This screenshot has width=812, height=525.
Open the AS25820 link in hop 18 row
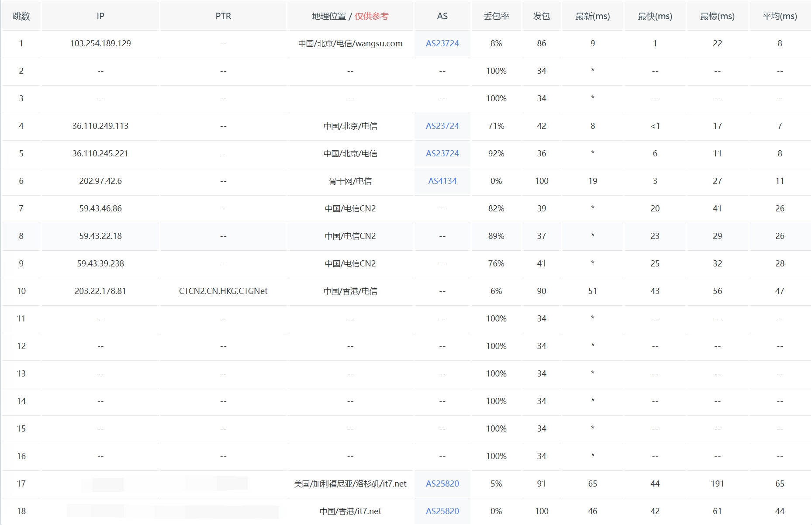point(442,511)
